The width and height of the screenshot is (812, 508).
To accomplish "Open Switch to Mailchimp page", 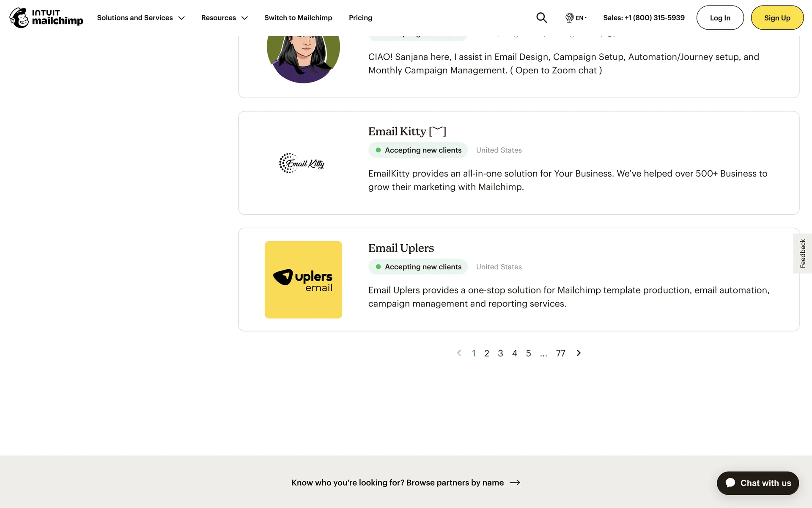I will 298,18.
